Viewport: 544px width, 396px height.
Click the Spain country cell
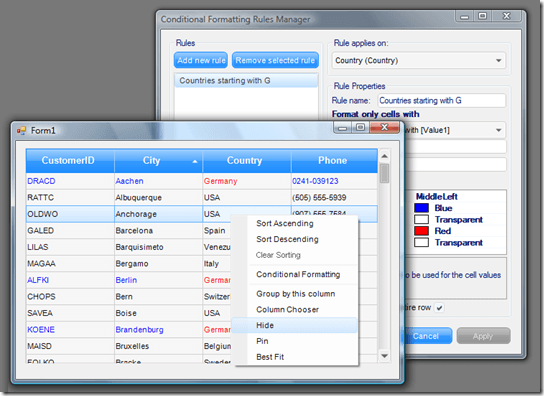[217, 231]
